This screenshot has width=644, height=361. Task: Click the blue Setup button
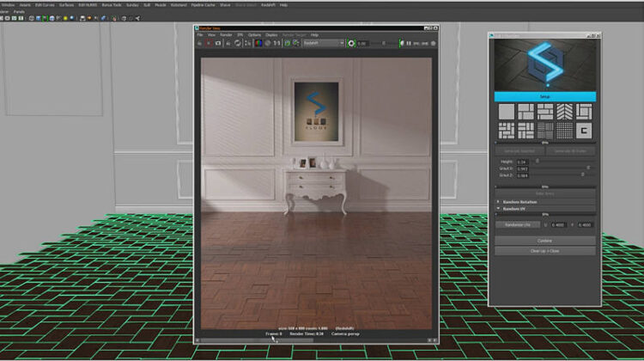545,96
